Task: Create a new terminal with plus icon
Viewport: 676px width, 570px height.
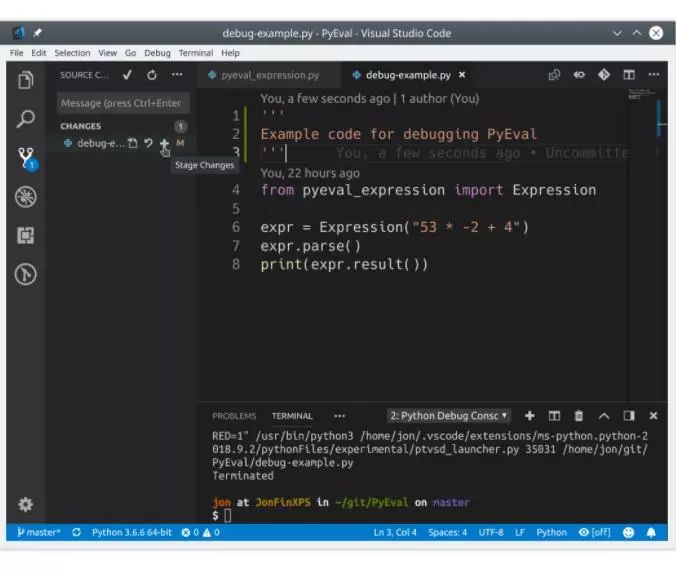Action: pyautogui.click(x=529, y=416)
